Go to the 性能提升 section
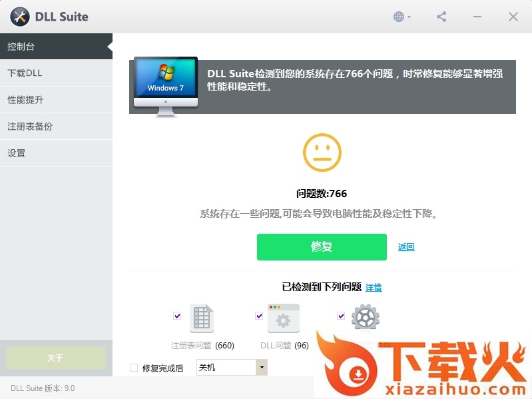The width and height of the screenshot is (532, 399). [57, 100]
